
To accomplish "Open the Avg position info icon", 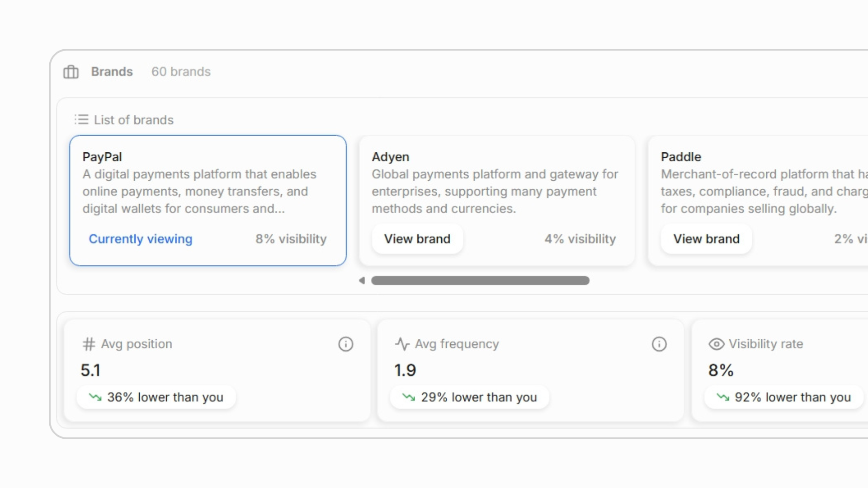I will click(x=346, y=344).
